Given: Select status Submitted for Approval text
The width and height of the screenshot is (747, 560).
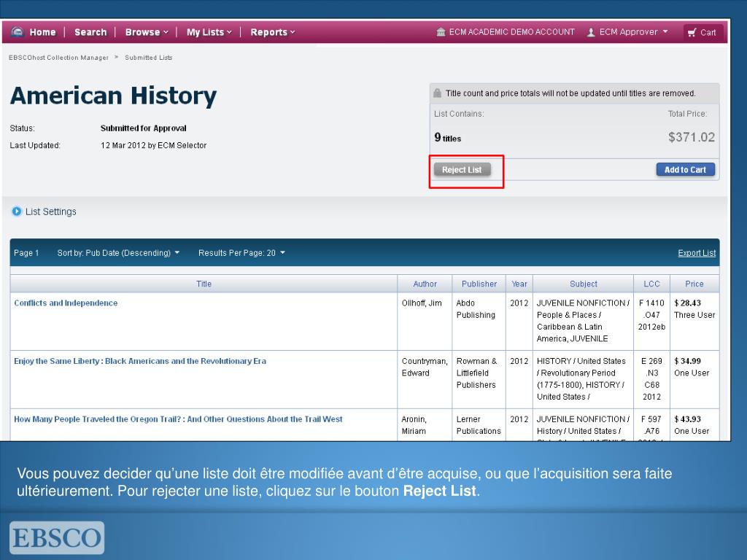Looking at the screenshot, I should click(x=144, y=128).
